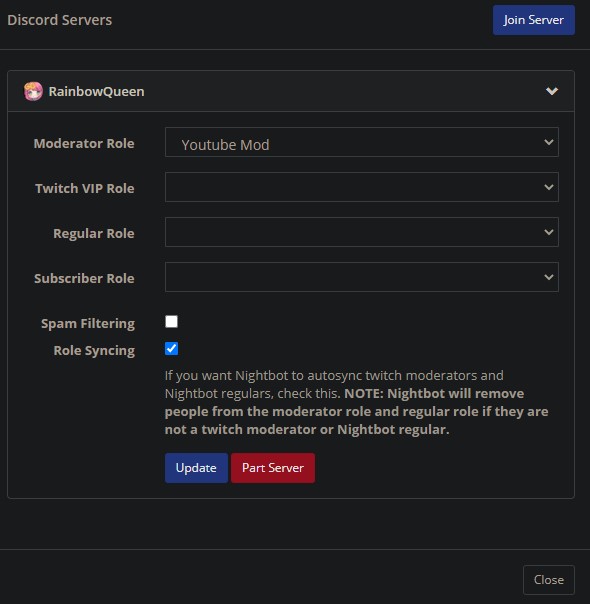Click the Nightbot autosync note text
Screen dimensions: 590x604
(x=357, y=403)
